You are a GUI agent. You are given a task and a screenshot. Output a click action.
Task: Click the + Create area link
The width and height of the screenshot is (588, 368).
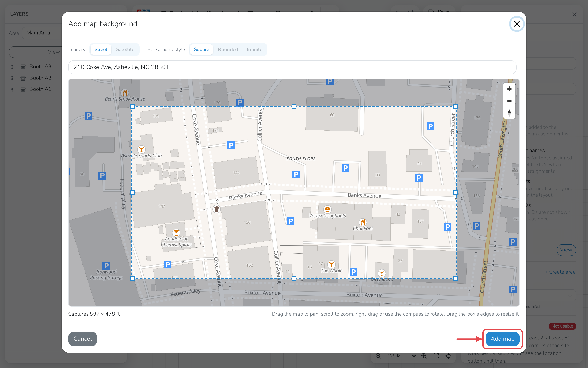coord(560,272)
